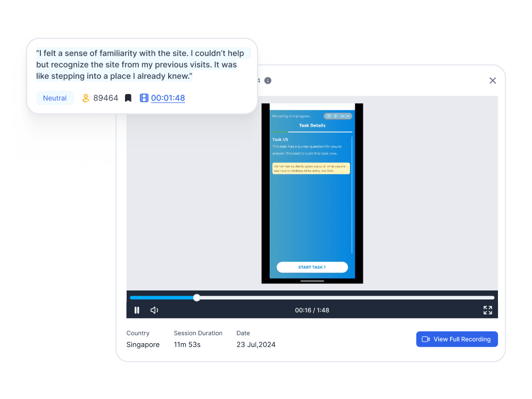The height and width of the screenshot is (399, 532).
Task: Click the bookmark icon on the quote card
Action: [x=128, y=98]
